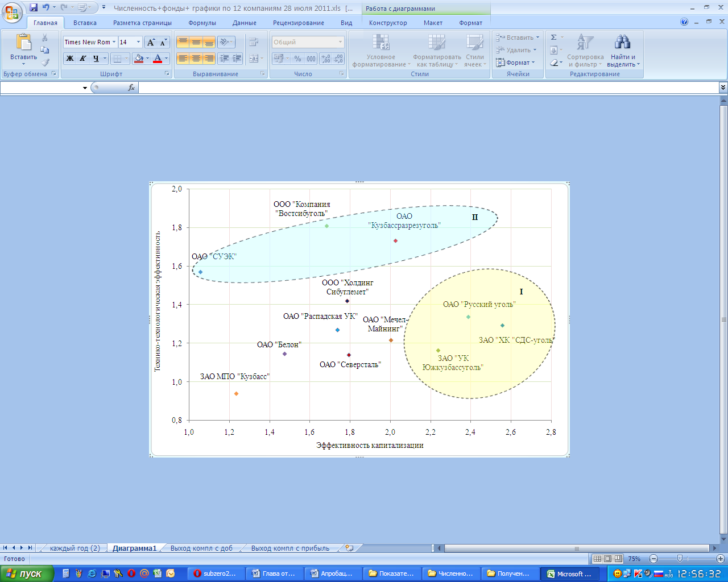Open the number format Общий dropdown
The width and height of the screenshot is (728, 582).
click(x=340, y=42)
